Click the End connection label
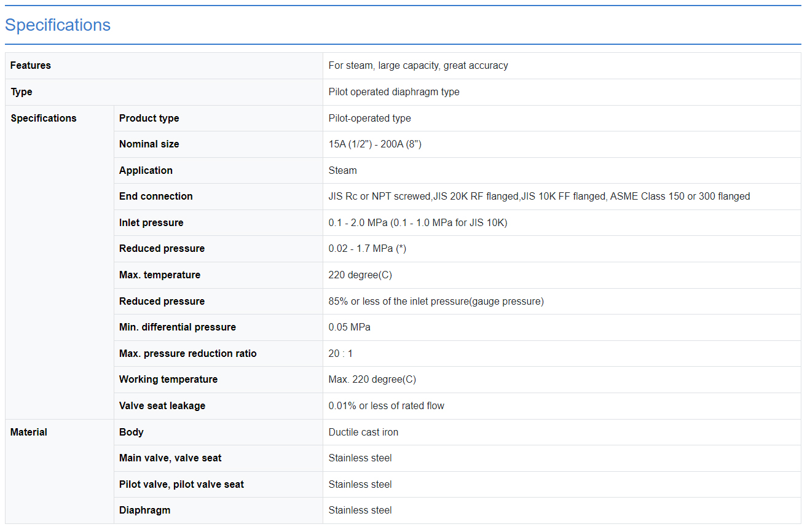 [x=156, y=197]
